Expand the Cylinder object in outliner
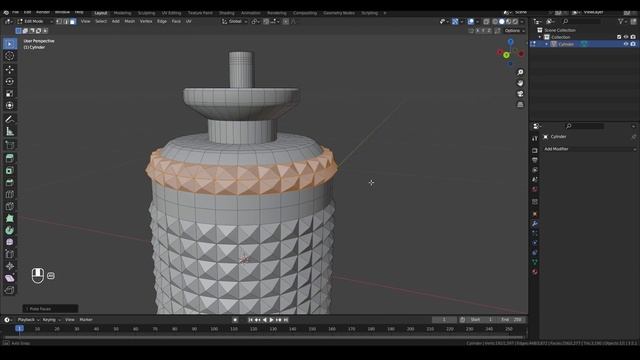Image resolution: width=640 pixels, height=360 pixels. click(x=547, y=44)
